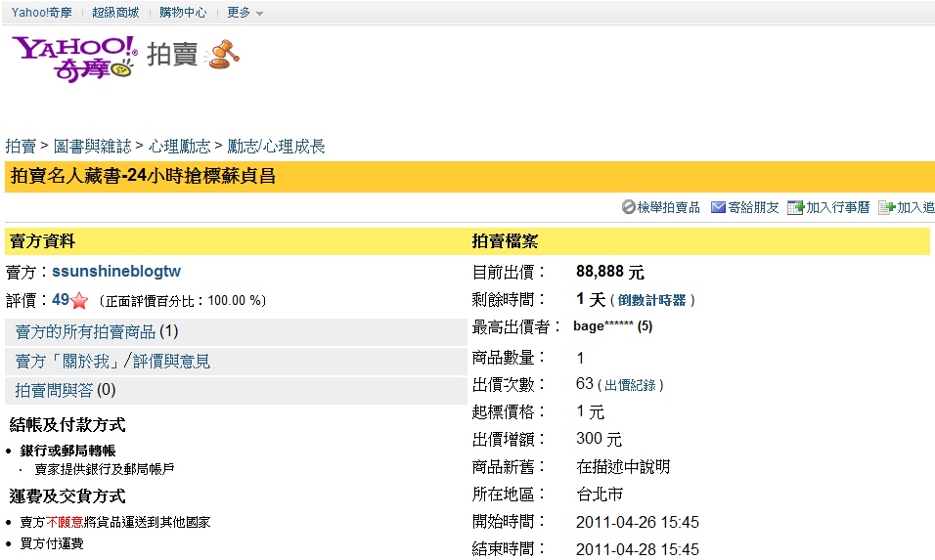The width and height of the screenshot is (935, 560).
Task: Click the 拍賣 title next to logo
Action: tap(172, 54)
